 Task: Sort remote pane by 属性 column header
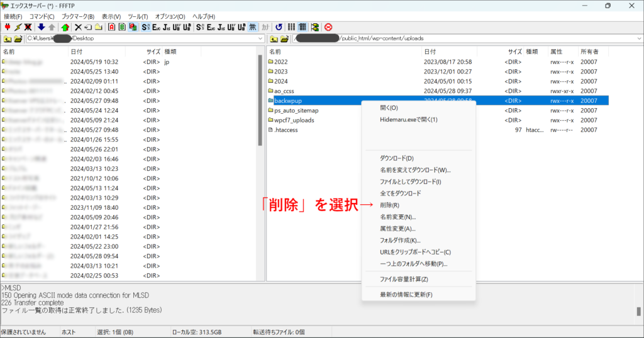coord(563,52)
